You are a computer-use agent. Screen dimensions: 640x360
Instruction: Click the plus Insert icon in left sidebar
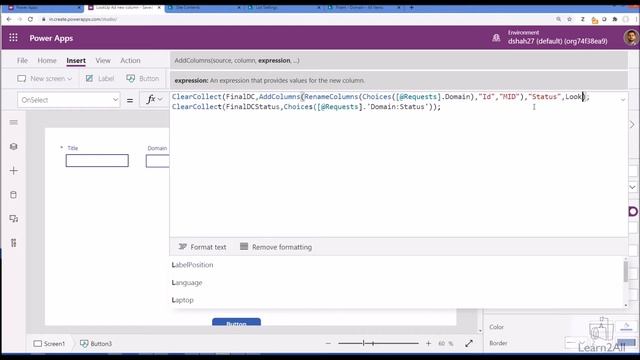(13, 171)
